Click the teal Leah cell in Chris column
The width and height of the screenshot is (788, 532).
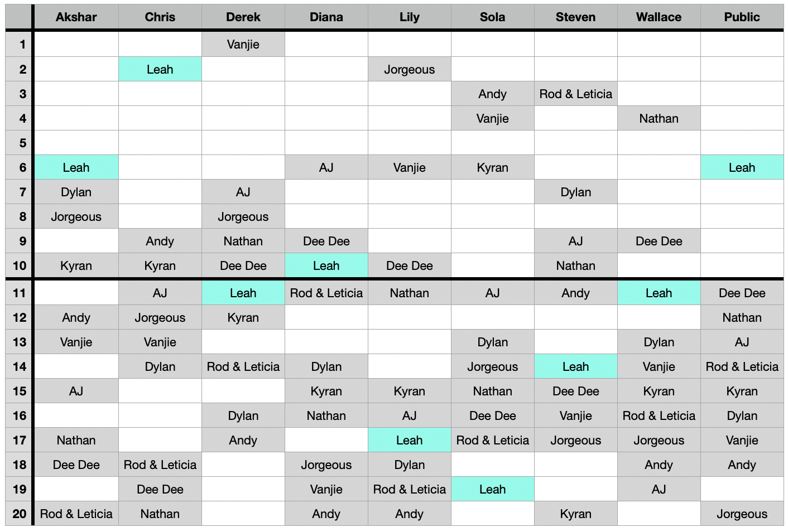[x=160, y=69]
